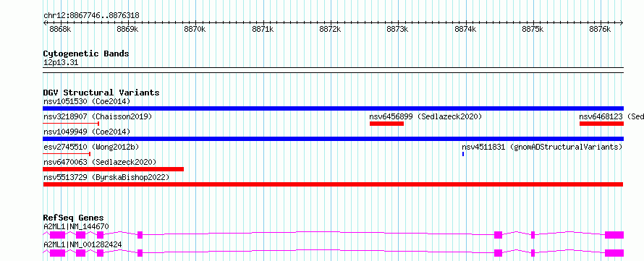
Task: Select the RefSeq Genes track title
Action: 74,218
